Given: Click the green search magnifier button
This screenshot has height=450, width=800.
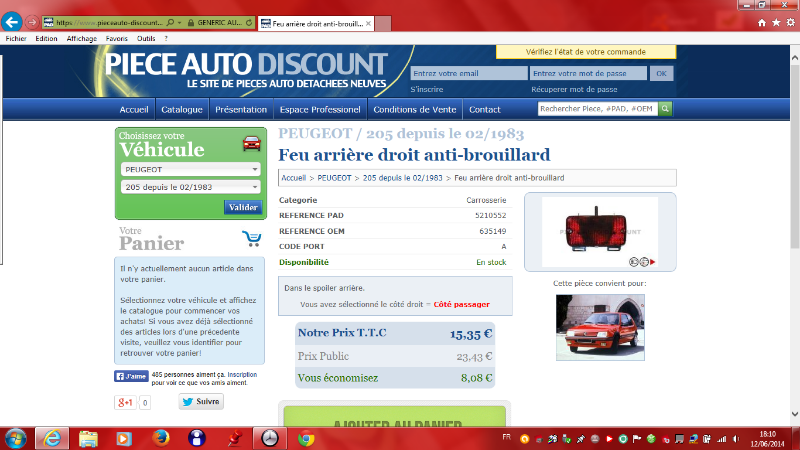Looking at the screenshot, I should pyautogui.click(x=665, y=109).
